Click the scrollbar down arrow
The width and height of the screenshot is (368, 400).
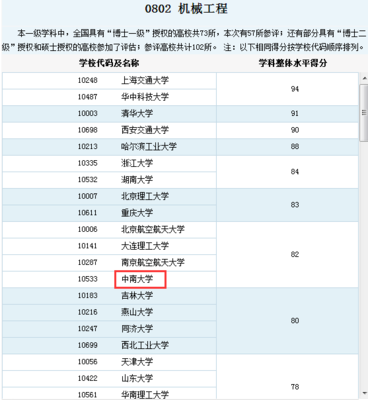click(x=364, y=393)
